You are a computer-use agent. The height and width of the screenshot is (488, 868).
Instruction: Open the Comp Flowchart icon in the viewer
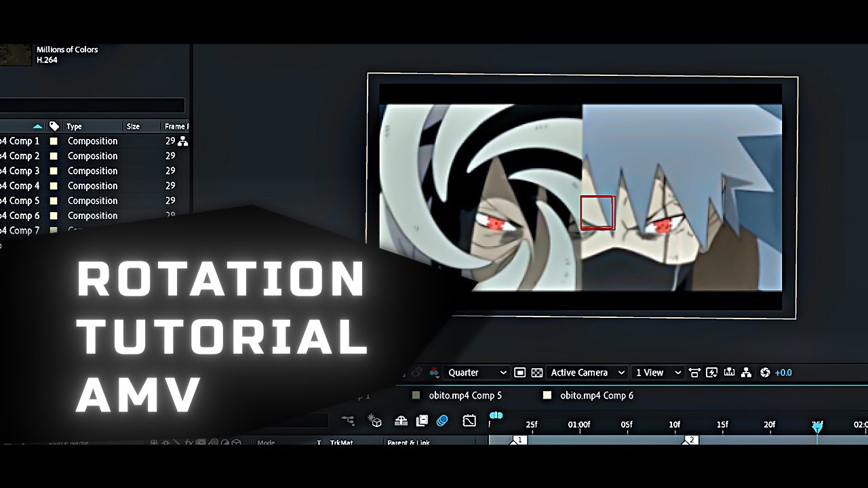[747, 373]
